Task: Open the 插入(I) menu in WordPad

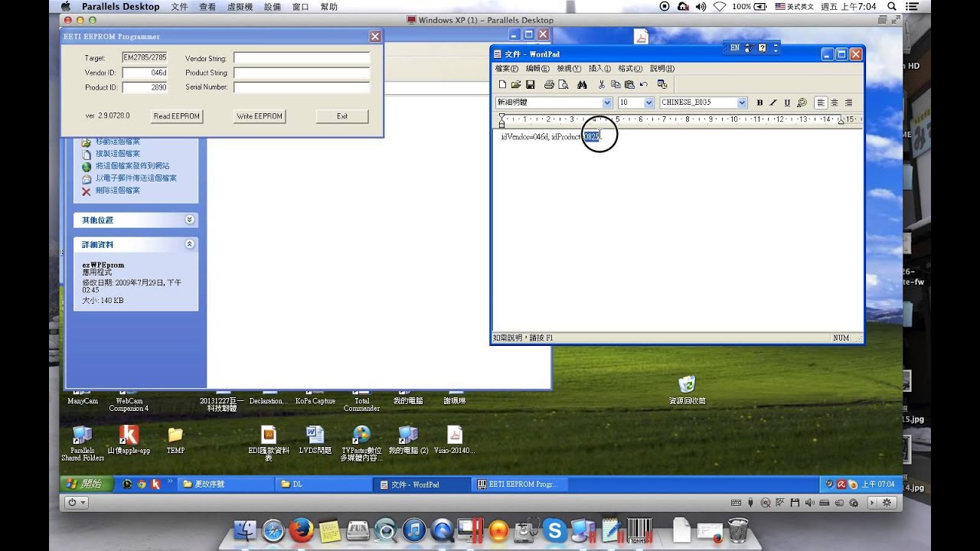Action: click(x=599, y=69)
